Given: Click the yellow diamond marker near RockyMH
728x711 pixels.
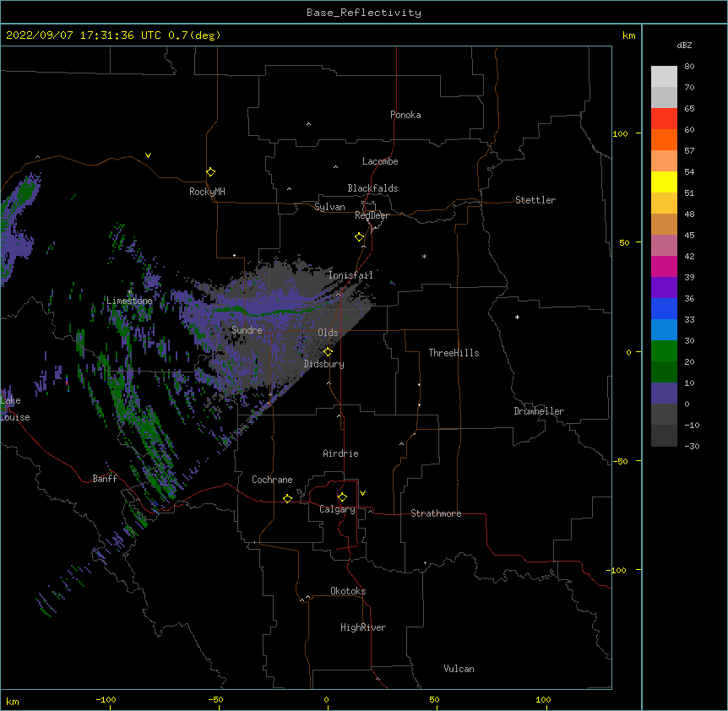Looking at the screenshot, I should 210,172.
